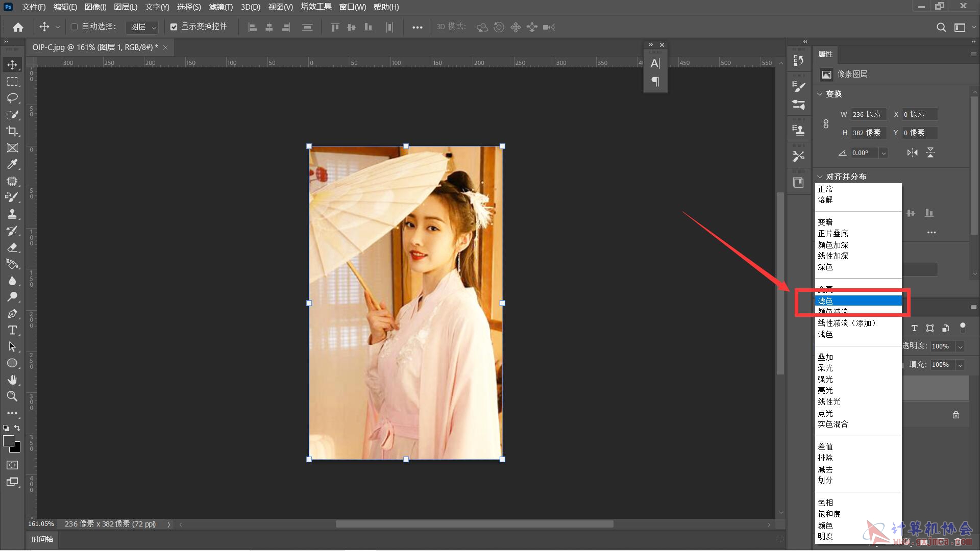The height and width of the screenshot is (551, 980).
Task: Select the Crop tool
Action: tap(12, 131)
